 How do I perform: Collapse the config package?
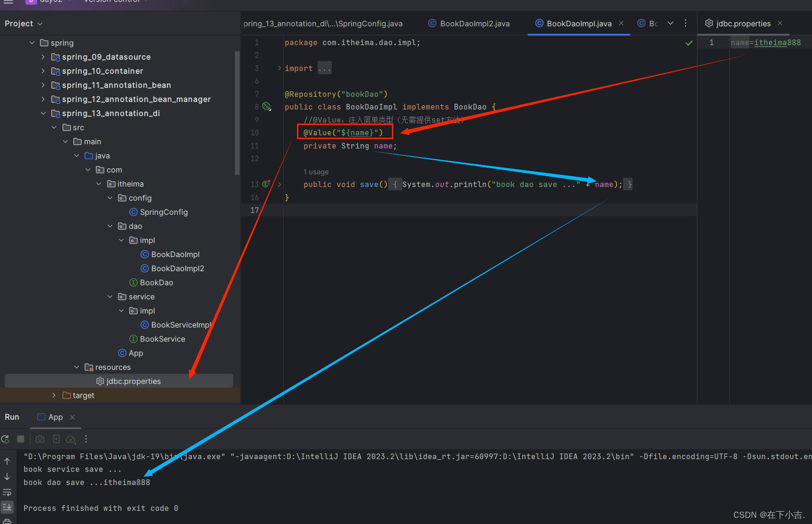pos(110,198)
